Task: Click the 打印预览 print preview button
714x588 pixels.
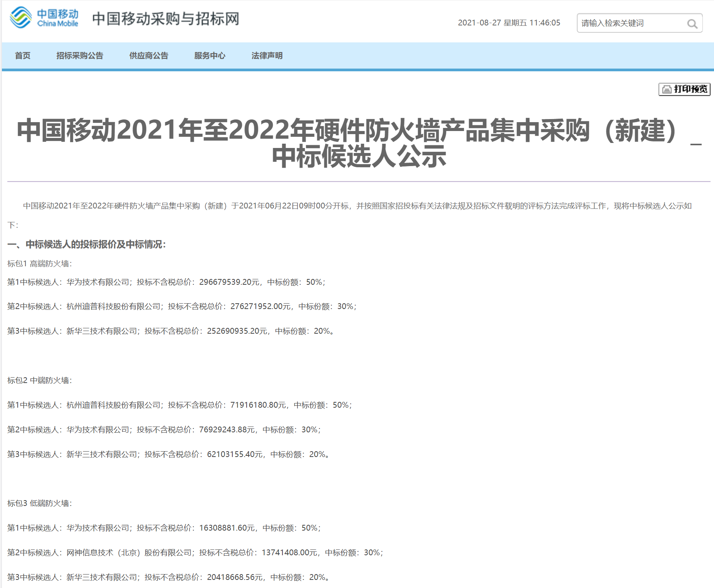Action: [684, 89]
